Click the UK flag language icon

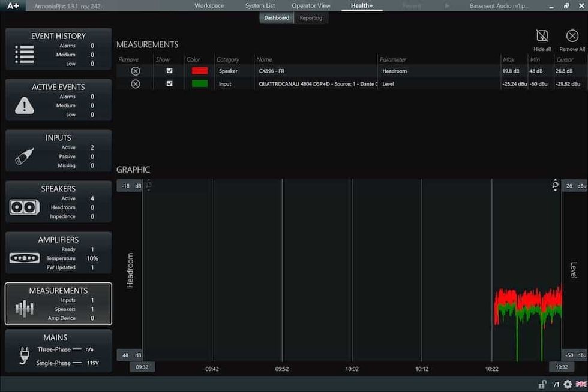[x=580, y=384]
